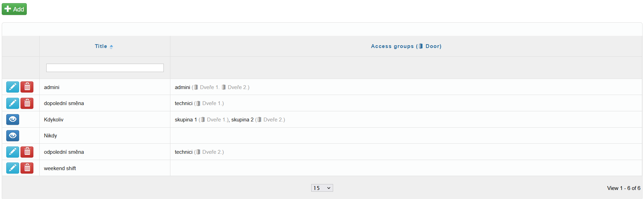
Task: Delete the dopolední směna row
Action: [27, 103]
